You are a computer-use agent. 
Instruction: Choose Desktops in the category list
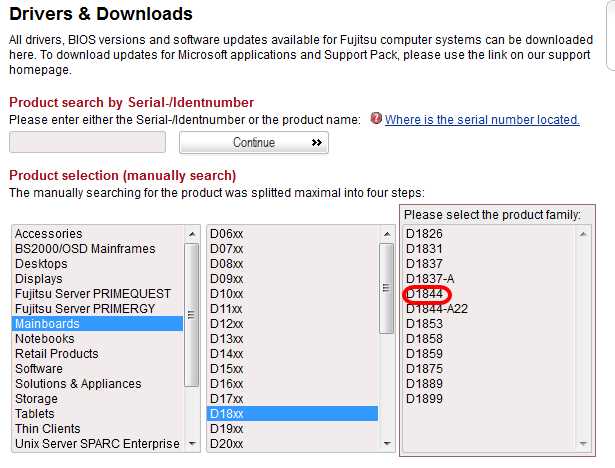pyautogui.click(x=97, y=264)
